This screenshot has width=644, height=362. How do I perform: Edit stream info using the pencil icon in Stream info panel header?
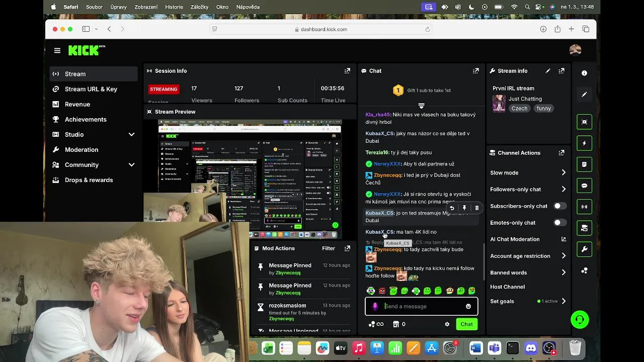pos(548,71)
